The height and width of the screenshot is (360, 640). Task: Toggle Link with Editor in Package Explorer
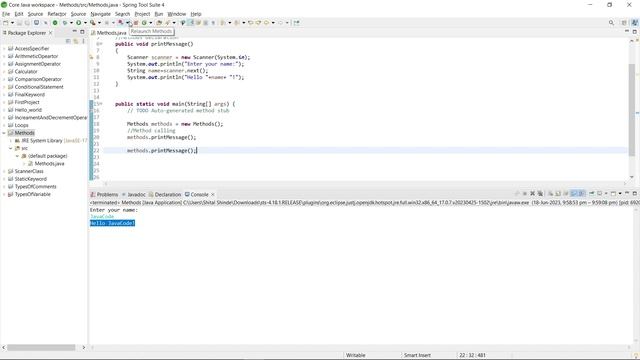point(76,41)
